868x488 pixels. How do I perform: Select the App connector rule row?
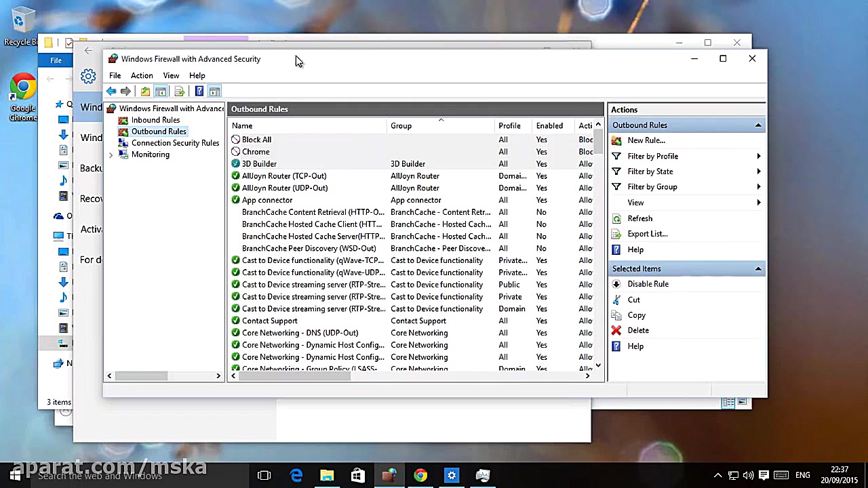point(412,201)
